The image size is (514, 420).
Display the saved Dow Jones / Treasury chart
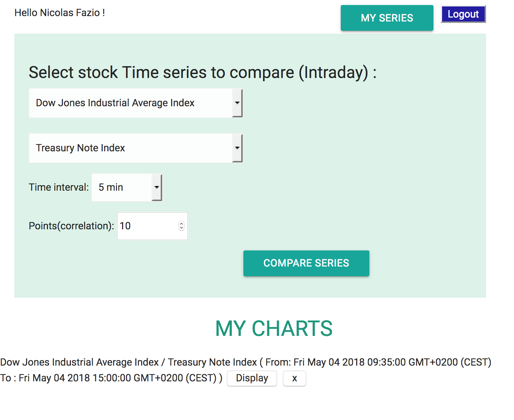[252, 378]
